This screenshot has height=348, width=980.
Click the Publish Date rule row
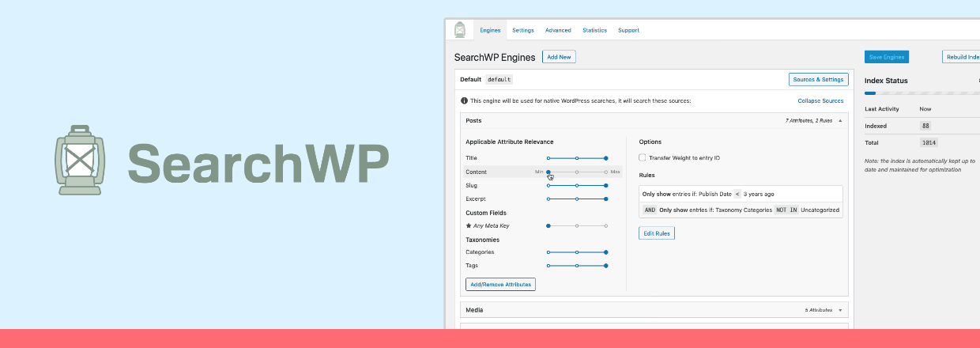point(741,194)
